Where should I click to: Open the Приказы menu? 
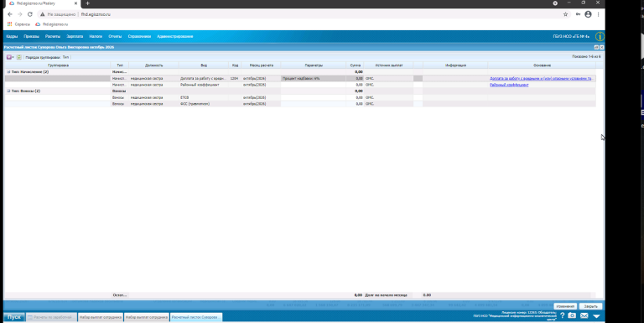tap(31, 37)
